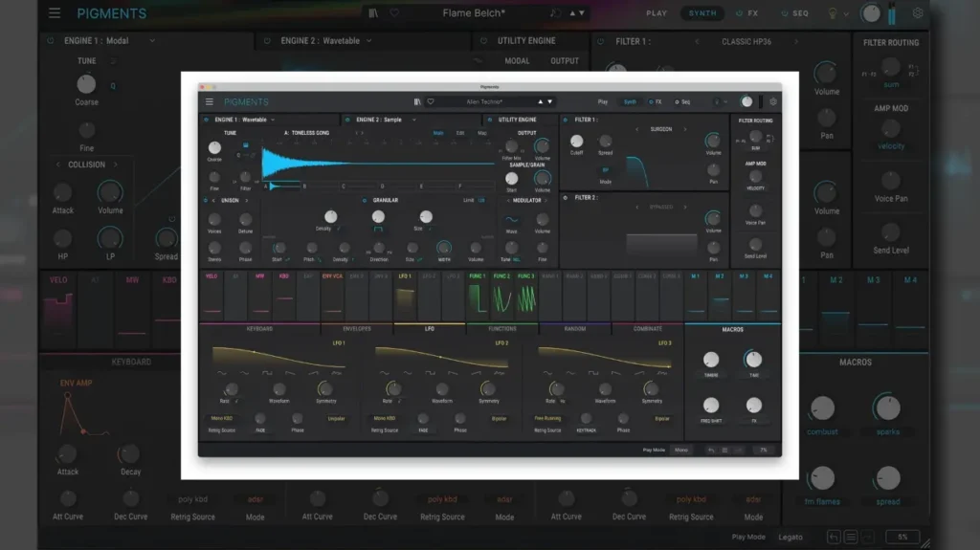Switch to Random modulation tab
This screenshot has height=550, width=980.
point(575,329)
